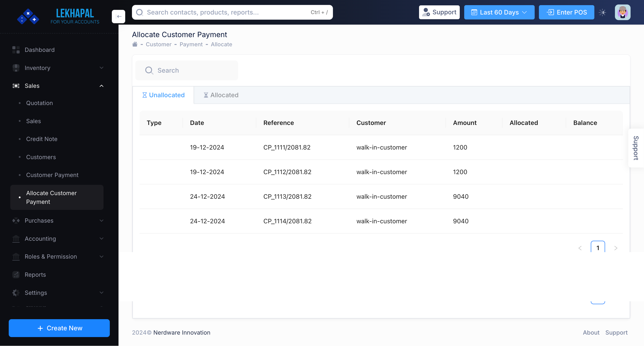Screen dimensions: 644x346
Task: Click the Accounting bank icon in sidebar
Action: tap(16, 238)
